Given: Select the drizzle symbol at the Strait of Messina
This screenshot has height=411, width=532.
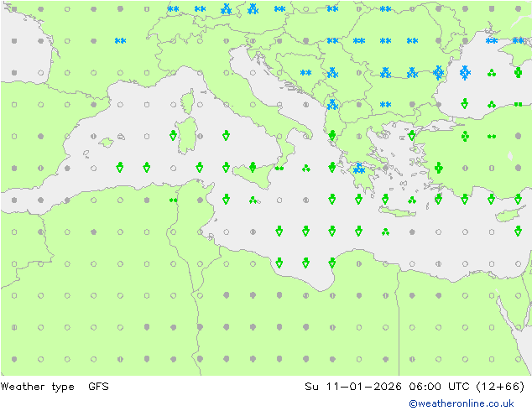Looking at the screenshot, I should (x=279, y=169).
